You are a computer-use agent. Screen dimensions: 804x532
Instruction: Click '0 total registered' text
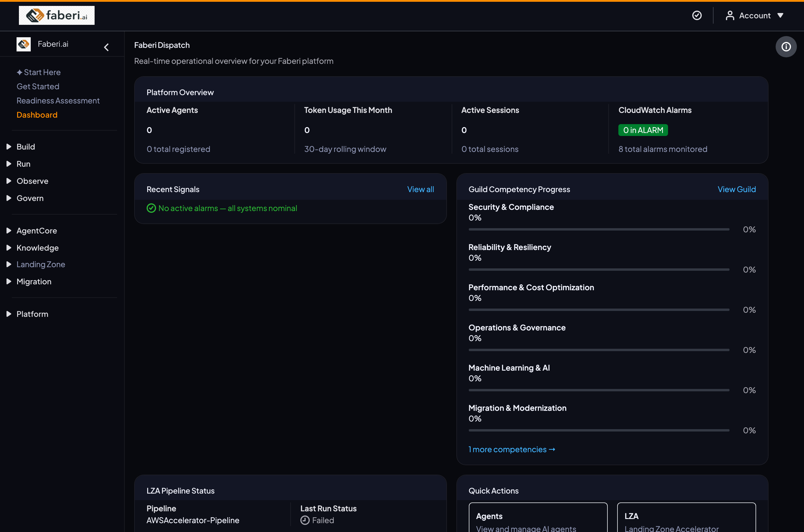pyautogui.click(x=178, y=149)
